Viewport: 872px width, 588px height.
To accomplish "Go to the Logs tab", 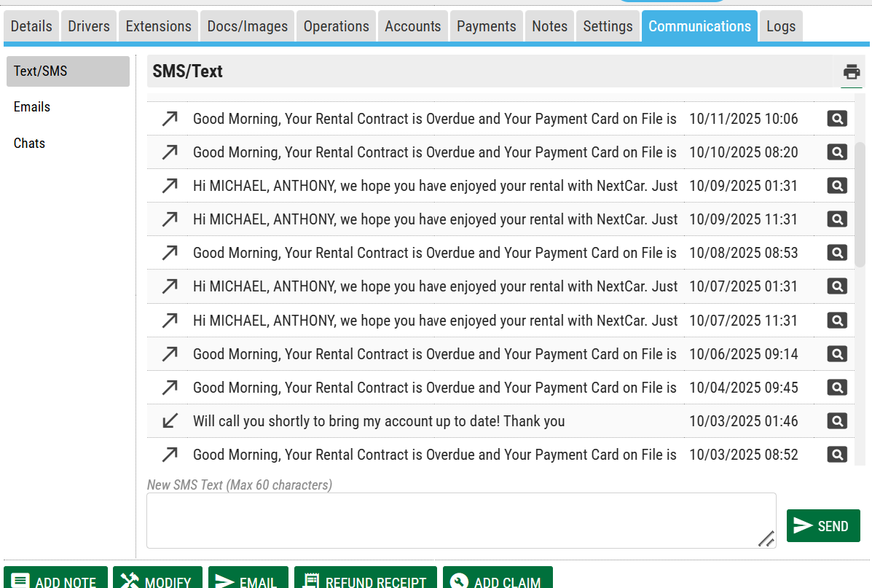I will click(780, 26).
